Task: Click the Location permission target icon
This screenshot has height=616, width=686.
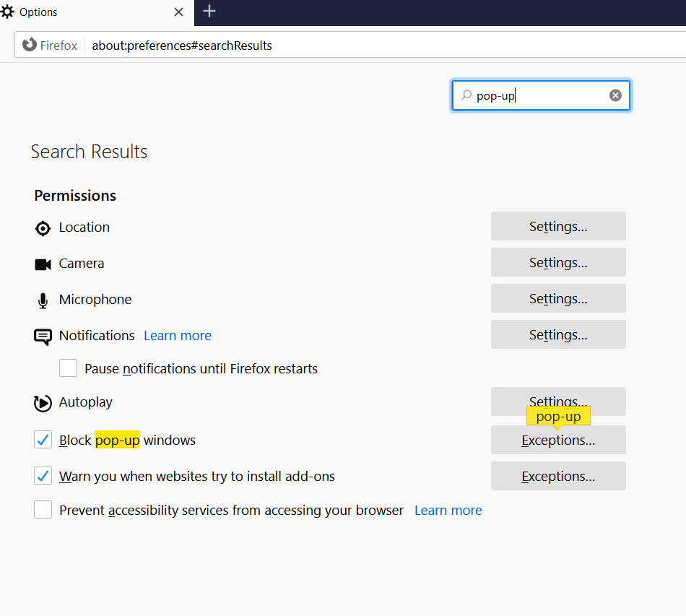Action: click(x=43, y=228)
